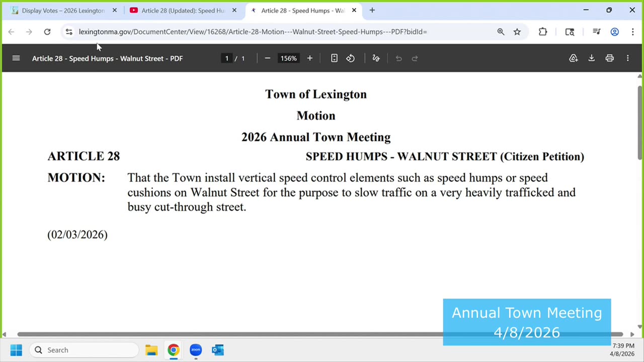Click the address bar URL
644x362 pixels.
point(253,32)
